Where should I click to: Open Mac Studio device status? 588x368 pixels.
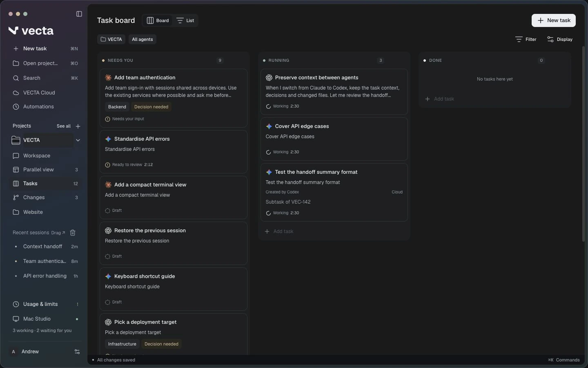[45, 319]
